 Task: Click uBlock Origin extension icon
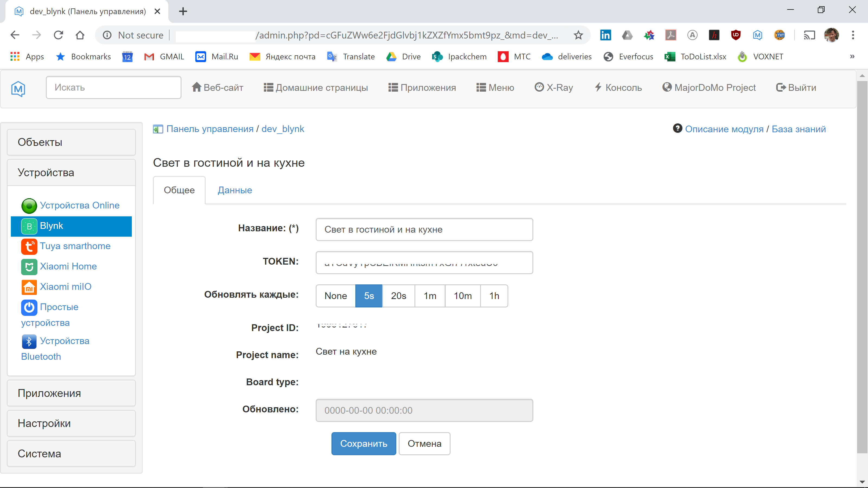point(736,35)
